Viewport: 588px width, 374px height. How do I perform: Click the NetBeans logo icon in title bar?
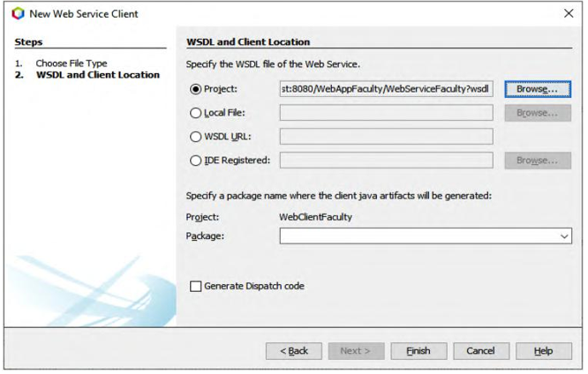18,14
